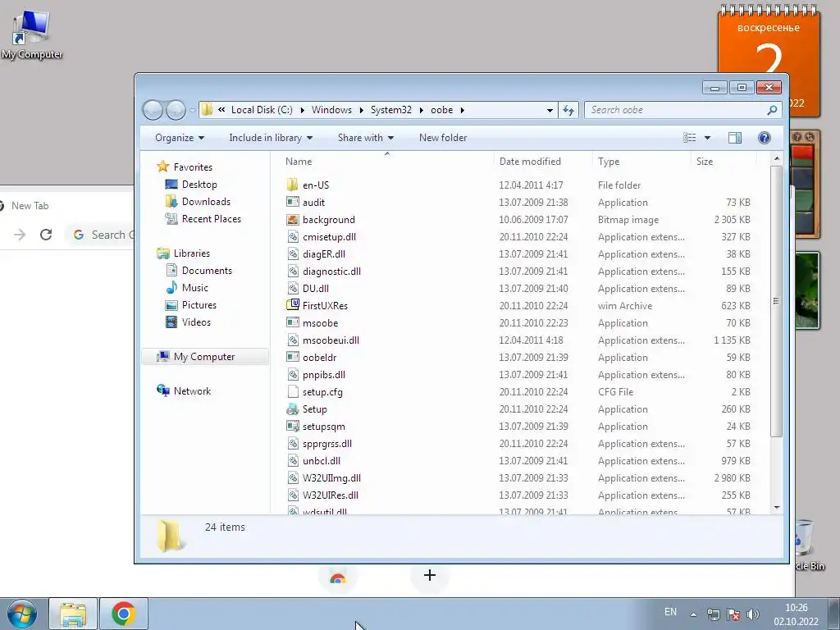This screenshot has height=630, width=840.
Task: Select the New Tab tab in Chrome
Action: click(x=30, y=206)
